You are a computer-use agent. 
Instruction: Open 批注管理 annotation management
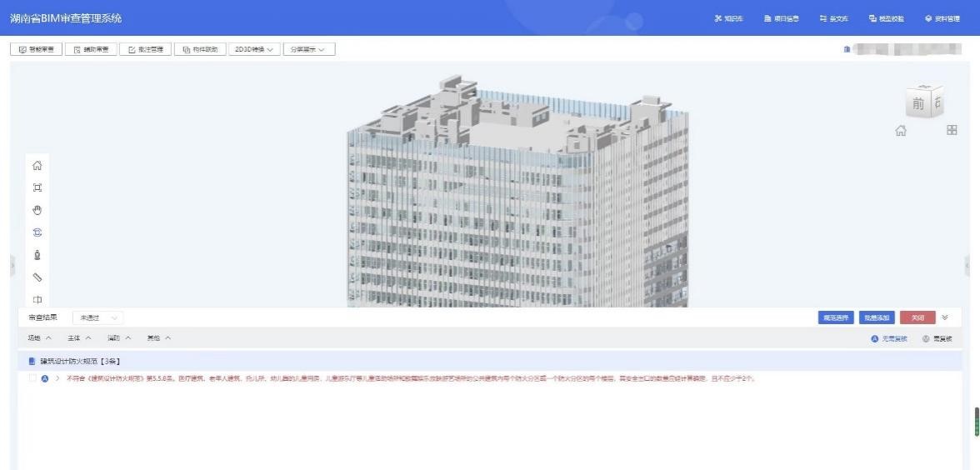[146, 49]
